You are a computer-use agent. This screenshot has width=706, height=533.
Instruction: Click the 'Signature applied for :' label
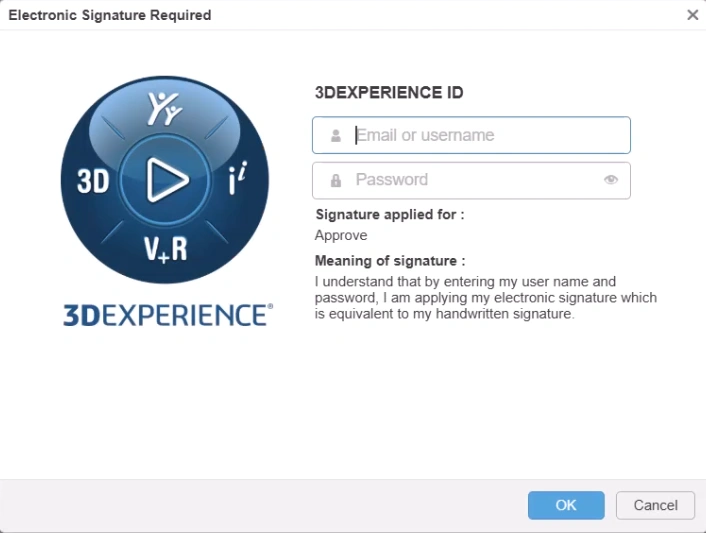390,214
